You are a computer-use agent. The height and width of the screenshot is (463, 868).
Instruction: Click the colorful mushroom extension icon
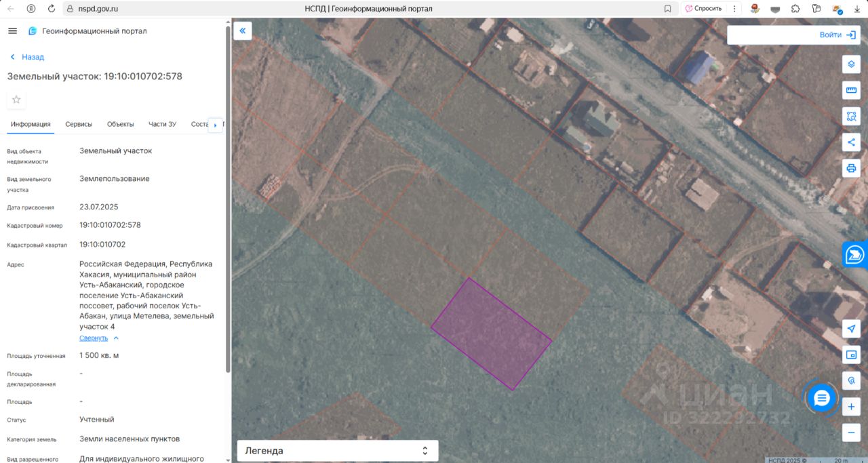(x=755, y=9)
